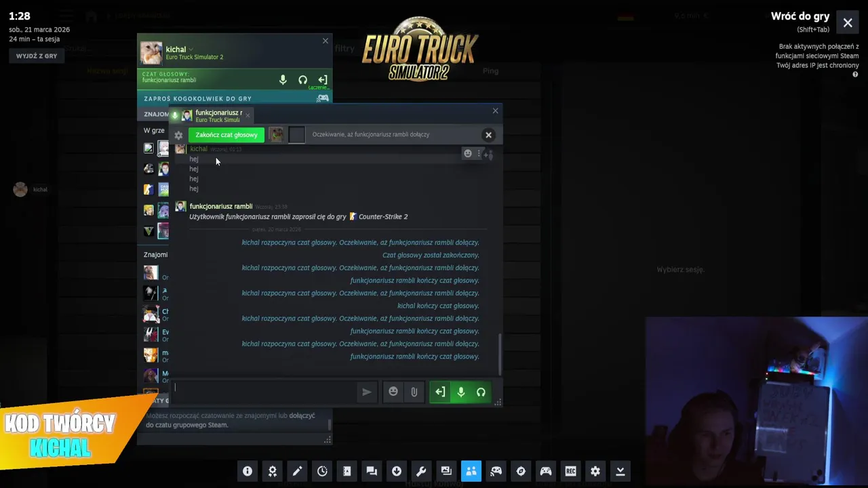
Task: Open the guides book toolbar icon
Action: point(347,471)
